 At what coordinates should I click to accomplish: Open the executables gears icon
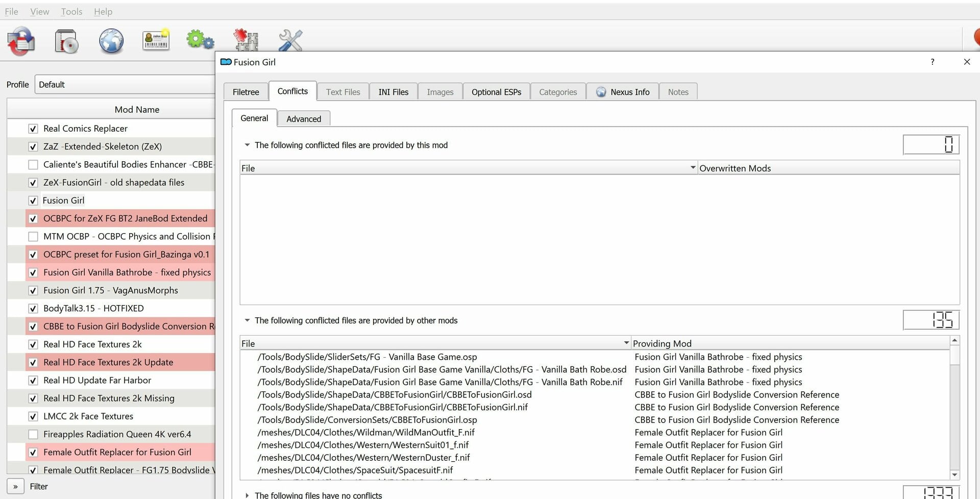(x=200, y=40)
